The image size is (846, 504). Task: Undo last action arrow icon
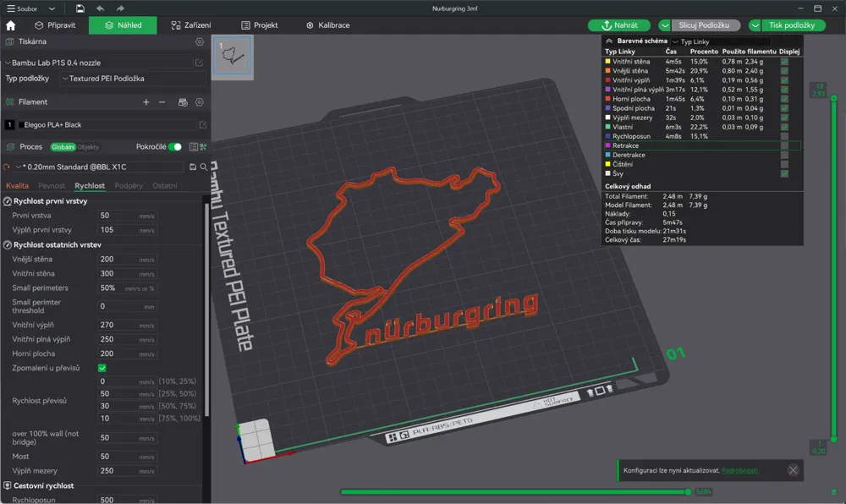tap(101, 8)
